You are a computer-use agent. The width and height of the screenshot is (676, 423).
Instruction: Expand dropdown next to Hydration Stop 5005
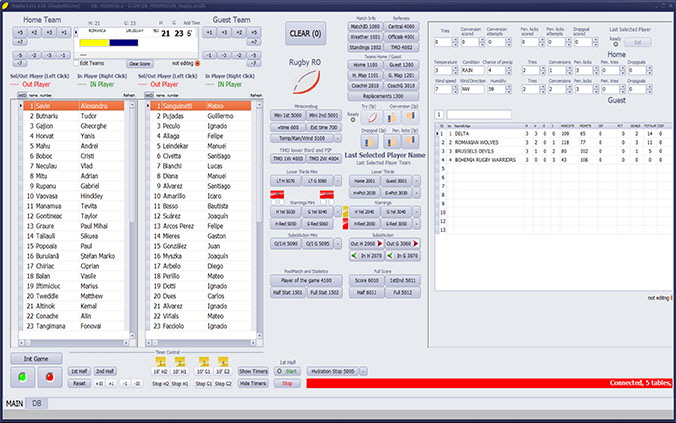pyautogui.click(x=363, y=371)
